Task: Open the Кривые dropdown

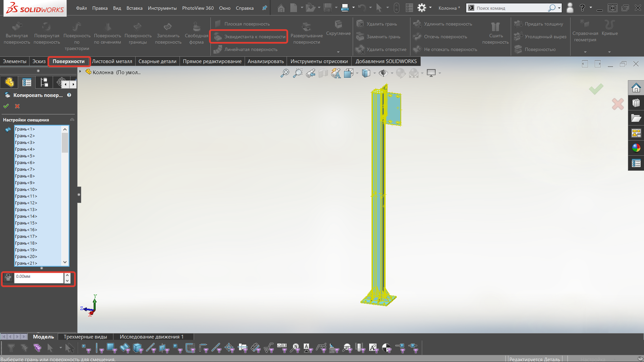Action: 609,52
